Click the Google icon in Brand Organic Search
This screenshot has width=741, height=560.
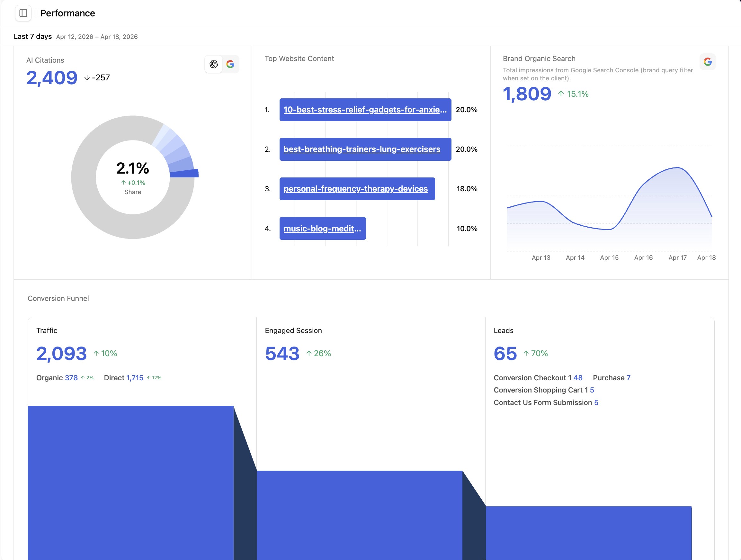coord(708,62)
